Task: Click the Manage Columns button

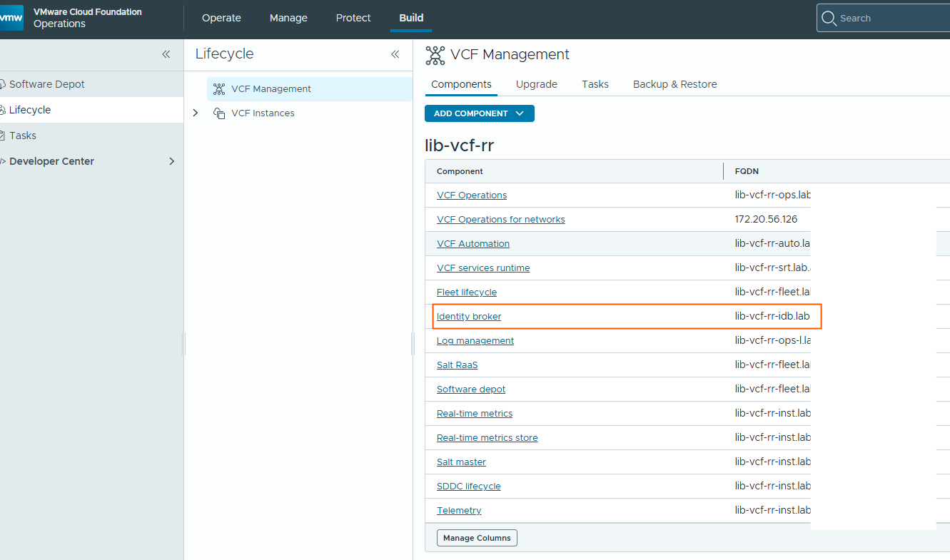Action: click(x=477, y=538)
